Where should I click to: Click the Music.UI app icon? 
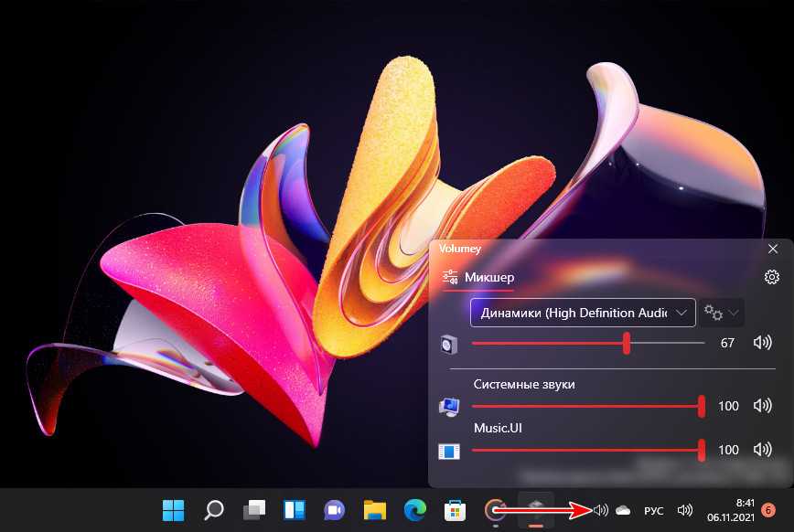(x=448, y=451)
